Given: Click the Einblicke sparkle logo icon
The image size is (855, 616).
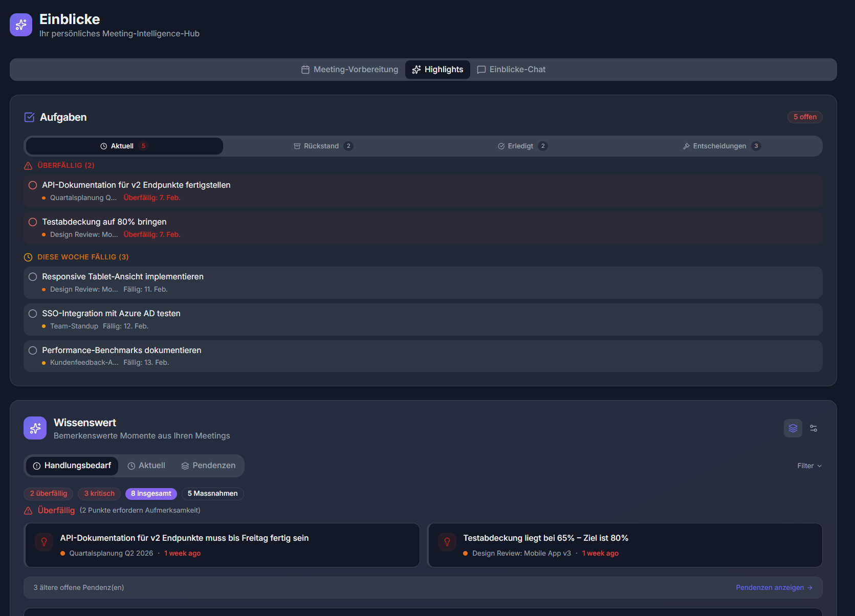Looking at the screenshot, I should tap(21, 25).
